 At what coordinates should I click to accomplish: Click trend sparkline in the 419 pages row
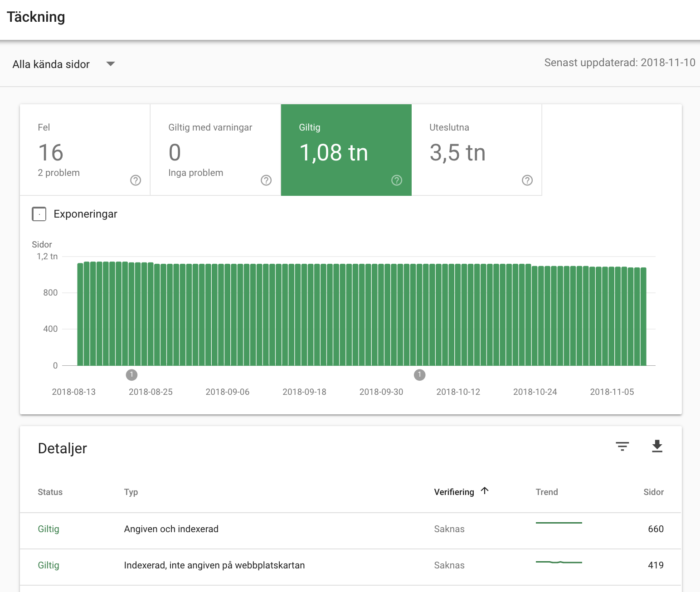click(559, 562)
